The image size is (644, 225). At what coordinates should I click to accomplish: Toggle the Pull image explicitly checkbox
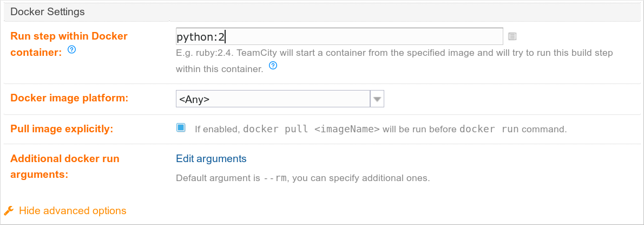[181, 128]
